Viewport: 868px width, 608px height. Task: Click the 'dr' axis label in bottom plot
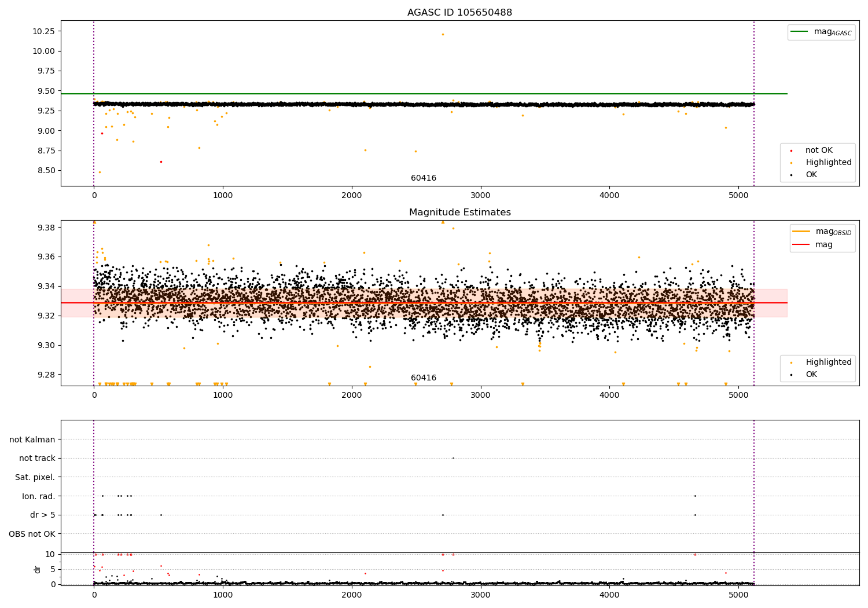38,569
